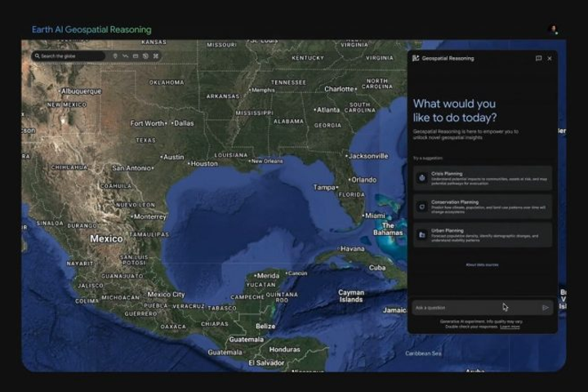This screenshot has width=588, height=392.
Task: Click the Austin city label
Action: click(x=172, y=157)
